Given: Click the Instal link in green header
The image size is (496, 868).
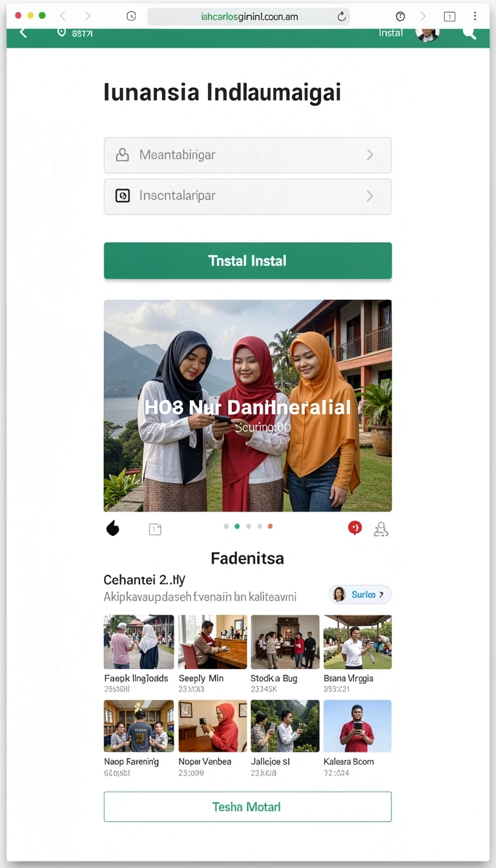Looking at the screenshot, I should [x=391, y=33].
